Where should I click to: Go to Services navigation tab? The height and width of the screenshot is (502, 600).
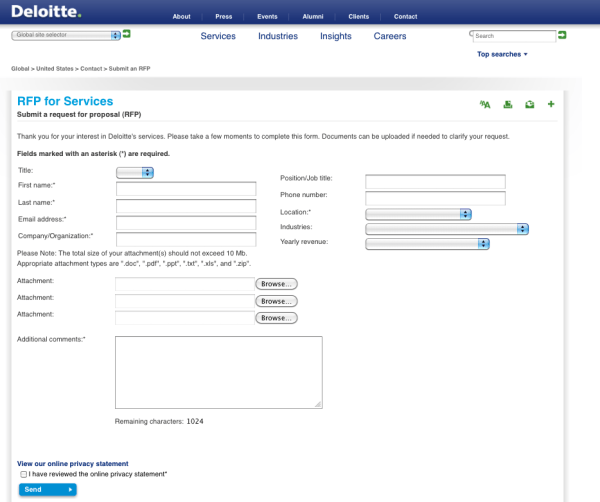(218, 36)
